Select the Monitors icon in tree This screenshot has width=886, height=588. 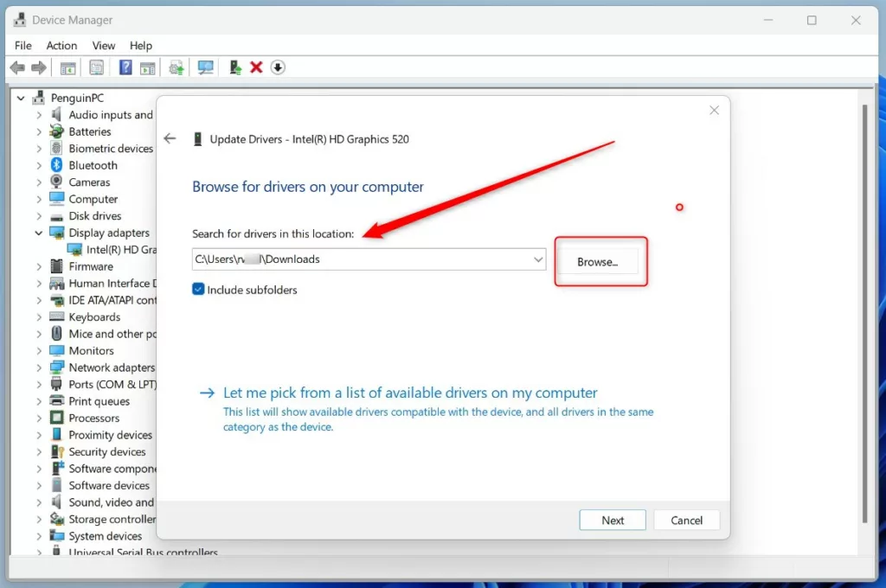56,350
